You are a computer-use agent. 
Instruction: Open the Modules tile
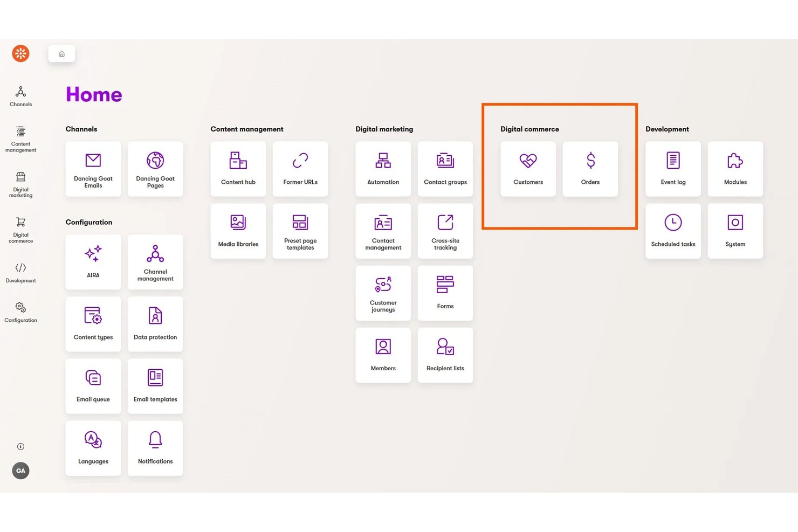click(x=735, y=169)
